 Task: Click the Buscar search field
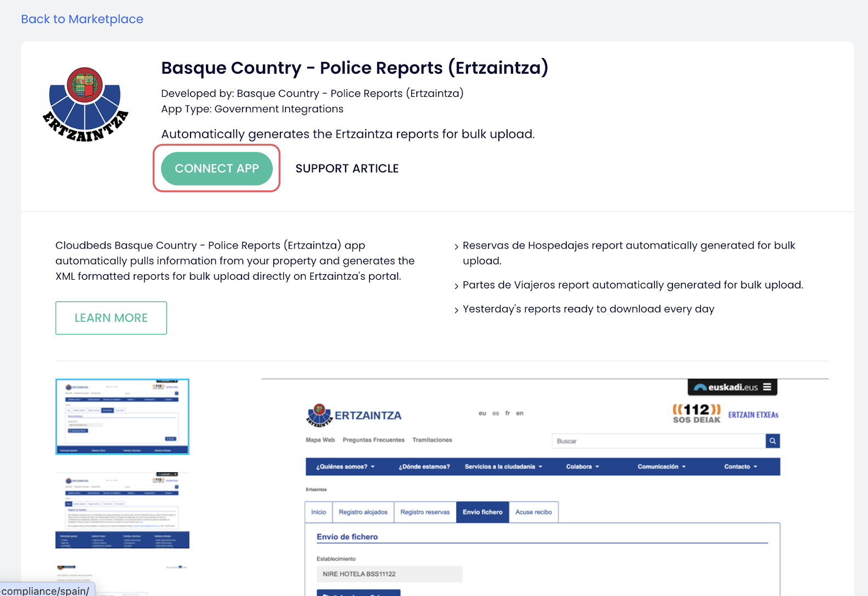click(x=658, y=441)
